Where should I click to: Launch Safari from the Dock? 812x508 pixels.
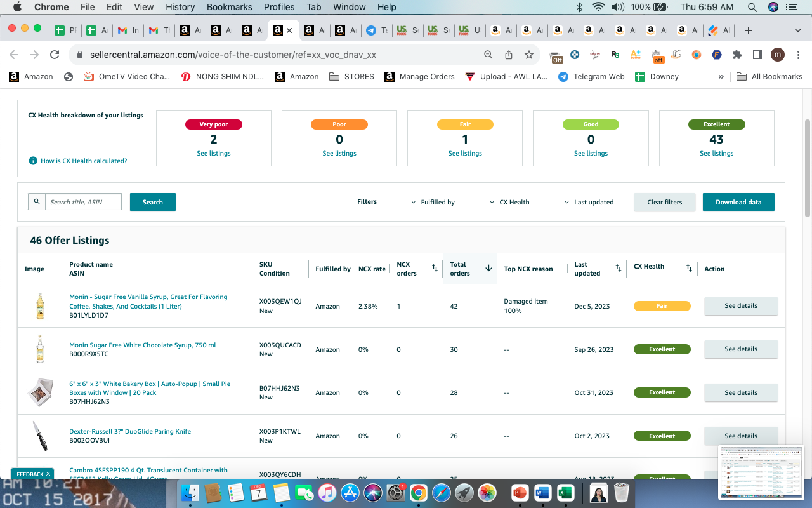pos(442,492)
